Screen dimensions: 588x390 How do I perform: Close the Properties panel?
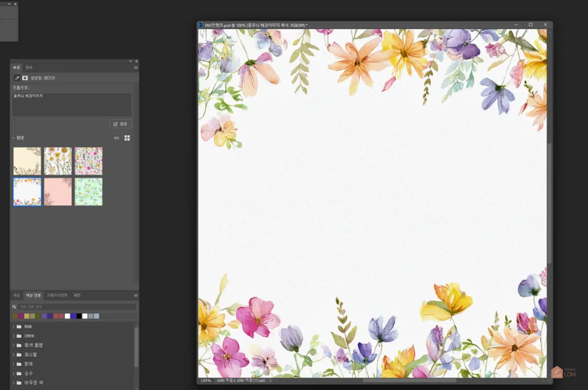(136, 61)
